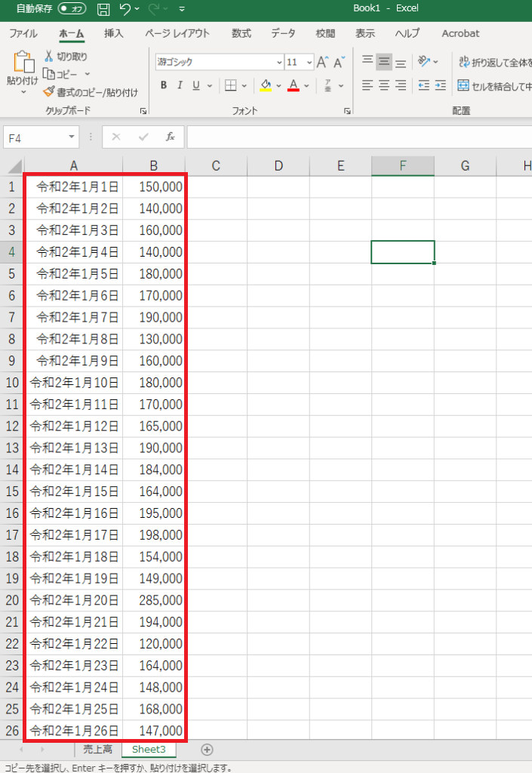Open the font name dropdown
Screen dimensions: 532x773
pyautogui.click(x=279, y=62)
